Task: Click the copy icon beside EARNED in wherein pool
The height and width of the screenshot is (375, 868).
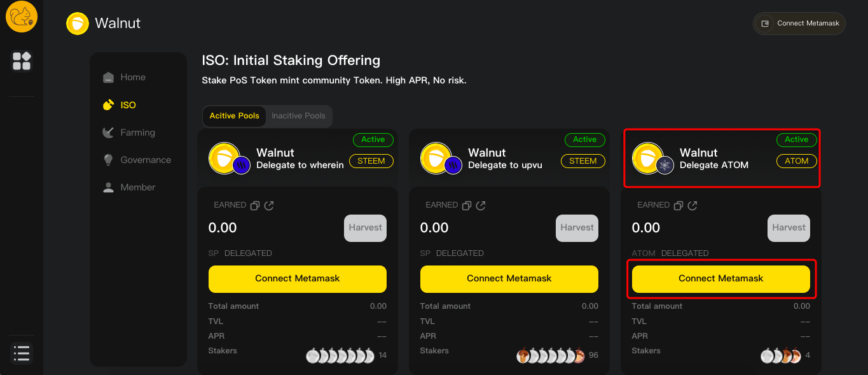Action: pyautogui.click(x=255, y=206)
